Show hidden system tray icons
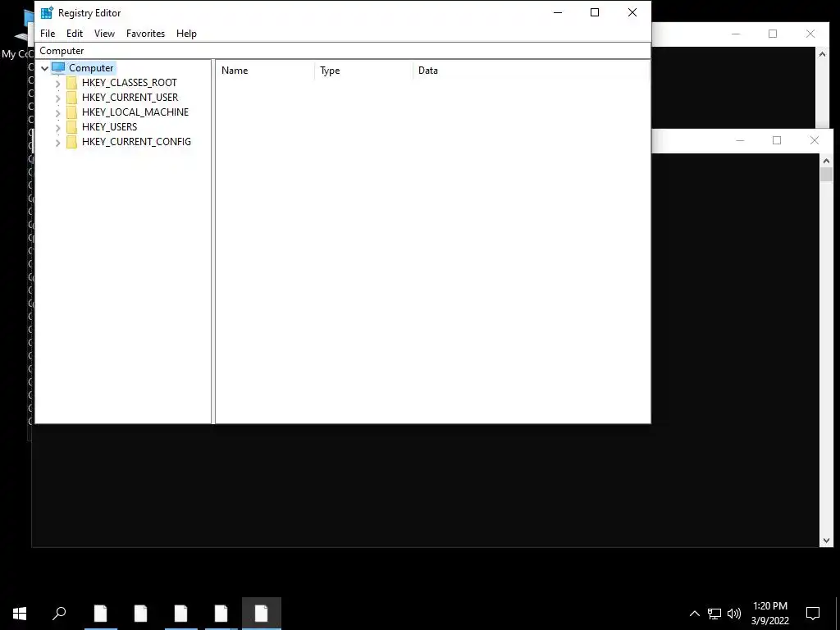 pos(694,614)
